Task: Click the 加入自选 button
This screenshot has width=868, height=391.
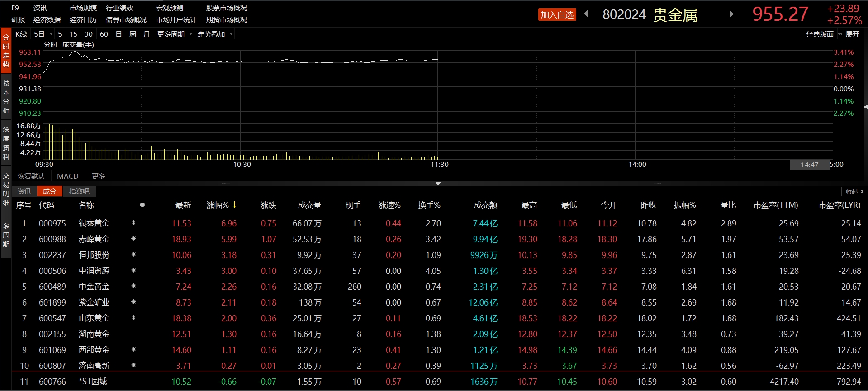Action: [557, 15]
